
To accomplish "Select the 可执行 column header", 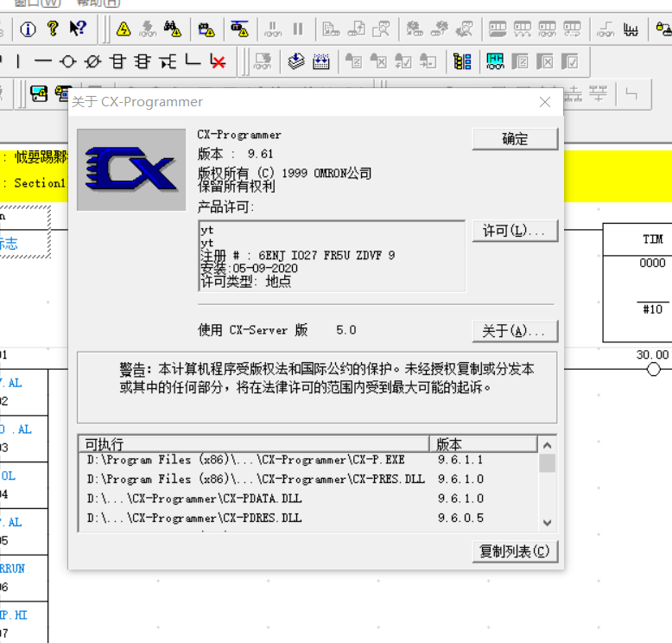I will [254, 444].
